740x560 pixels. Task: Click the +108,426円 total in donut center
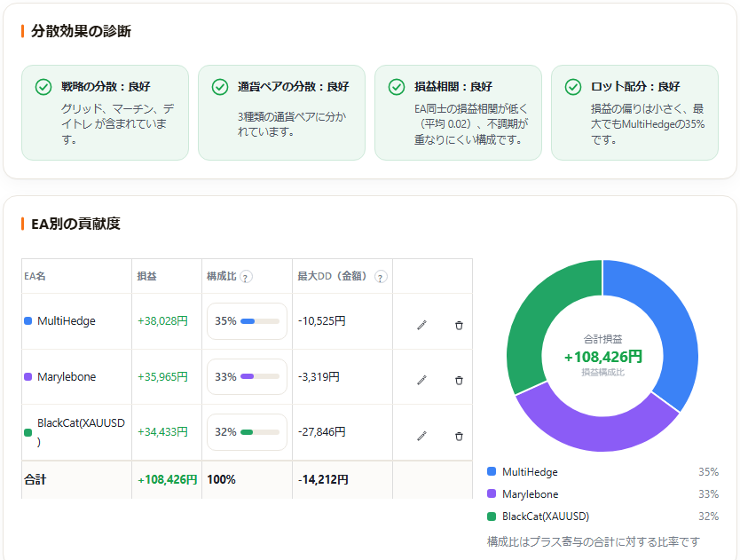[603, 357]
